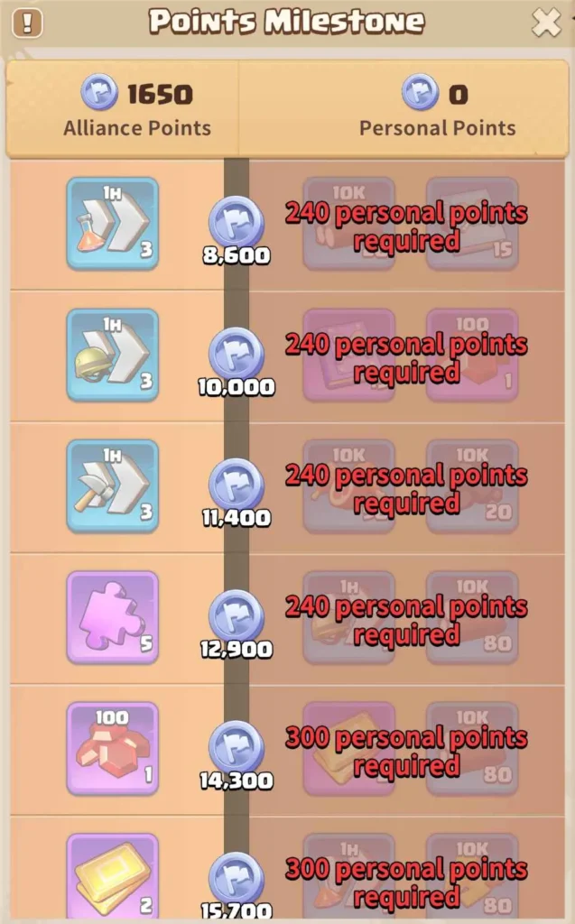575x924 pixels.
Task: Tap the purple puzzle piece reward
Action: (112, 617)
